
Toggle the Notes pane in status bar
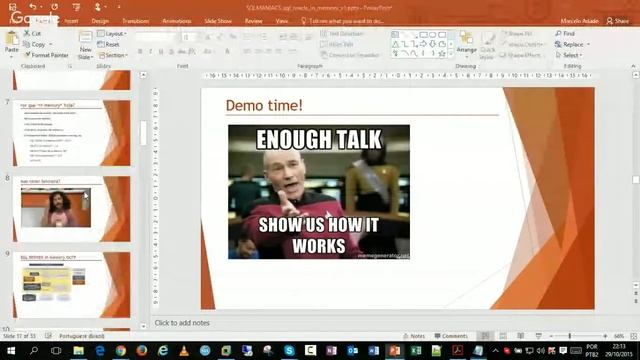tap(414, 336)
